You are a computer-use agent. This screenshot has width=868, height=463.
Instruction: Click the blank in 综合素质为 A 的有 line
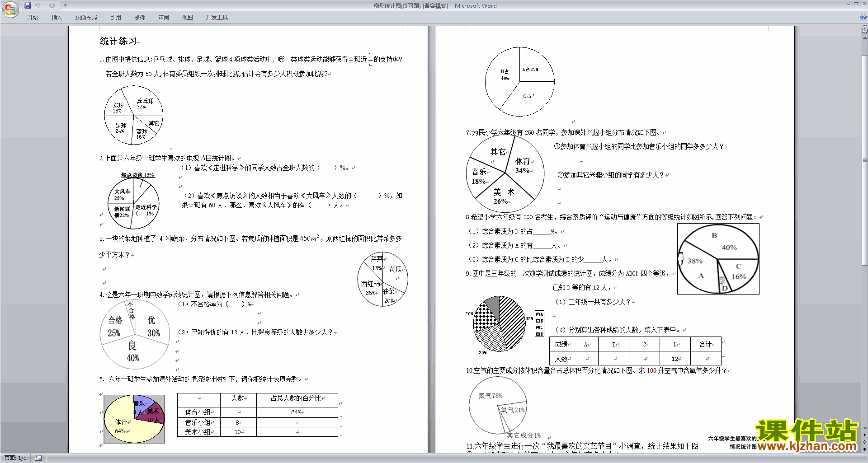542,245
